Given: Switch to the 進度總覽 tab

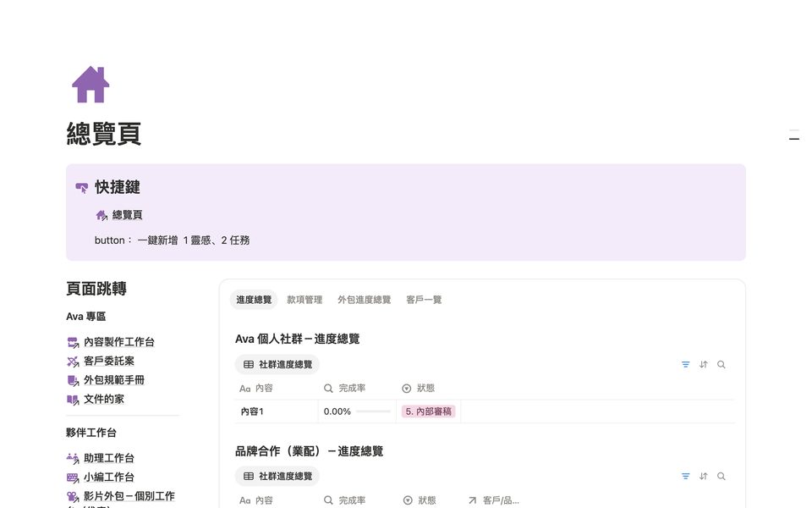Looking at the screenshot, I should tap(254, 300).
